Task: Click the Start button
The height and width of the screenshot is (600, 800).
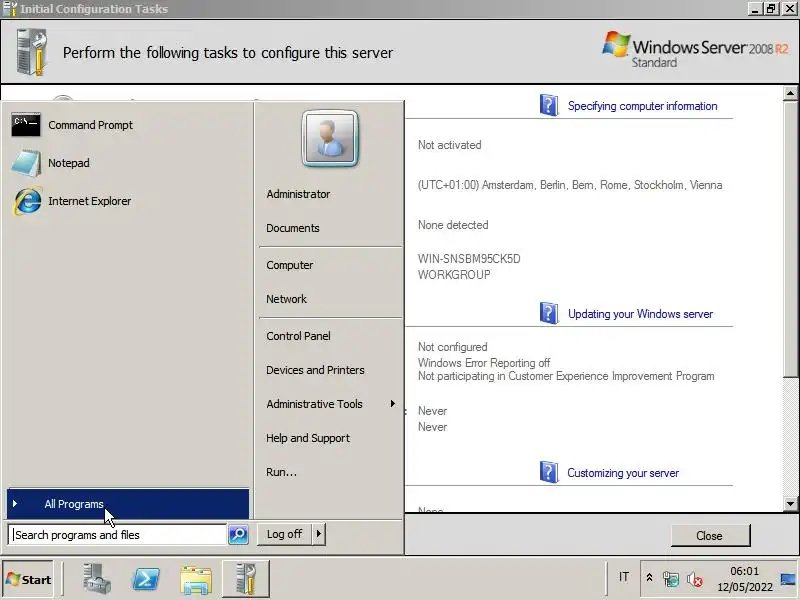Action: pos(28,580)
